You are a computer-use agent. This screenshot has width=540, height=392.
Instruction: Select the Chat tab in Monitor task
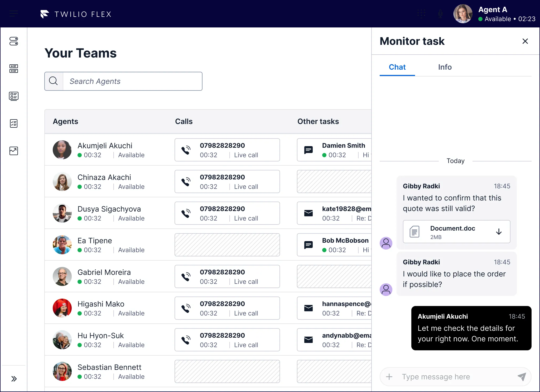click(397, 67)
